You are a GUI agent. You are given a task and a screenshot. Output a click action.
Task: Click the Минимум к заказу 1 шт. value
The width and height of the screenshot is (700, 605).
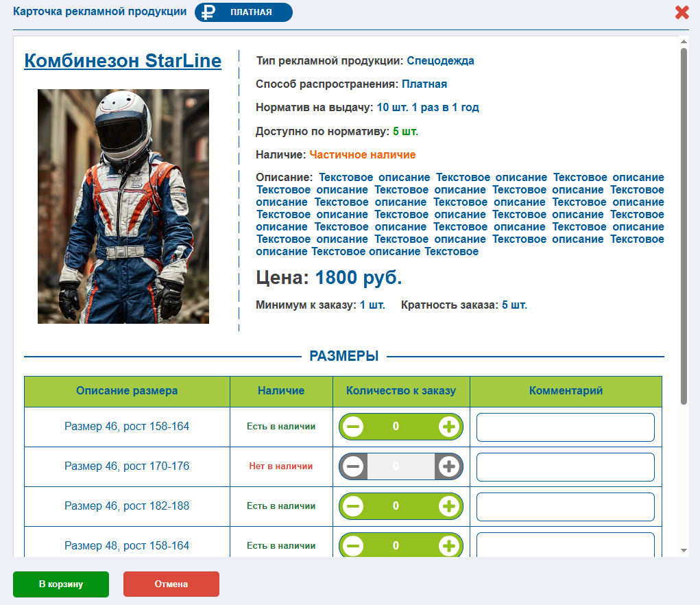click(x=372, y=305)
